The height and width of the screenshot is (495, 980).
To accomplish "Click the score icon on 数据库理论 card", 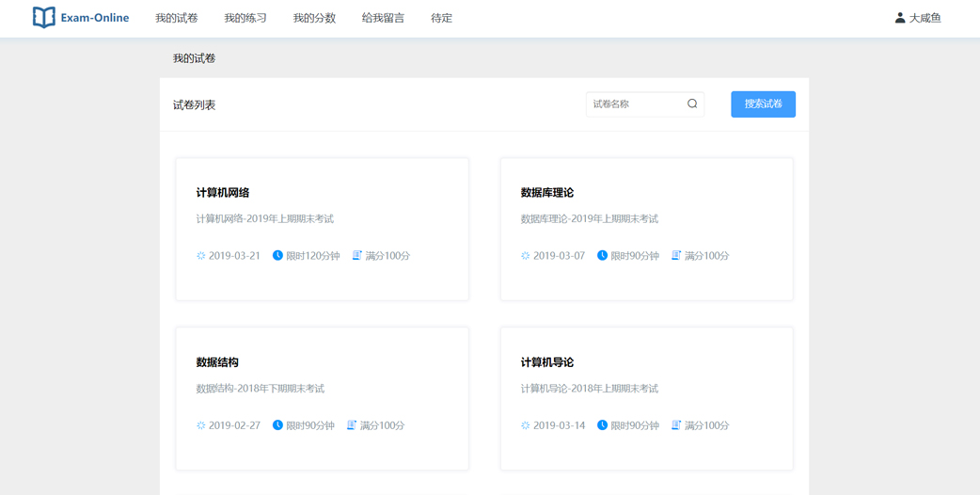I will [676, 256].
